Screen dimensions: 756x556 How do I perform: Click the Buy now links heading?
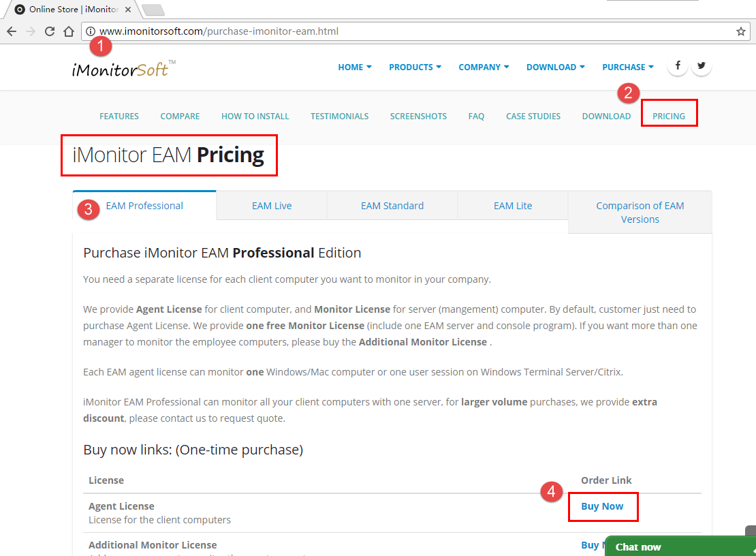pyautogui.click(x=193, y=450)
